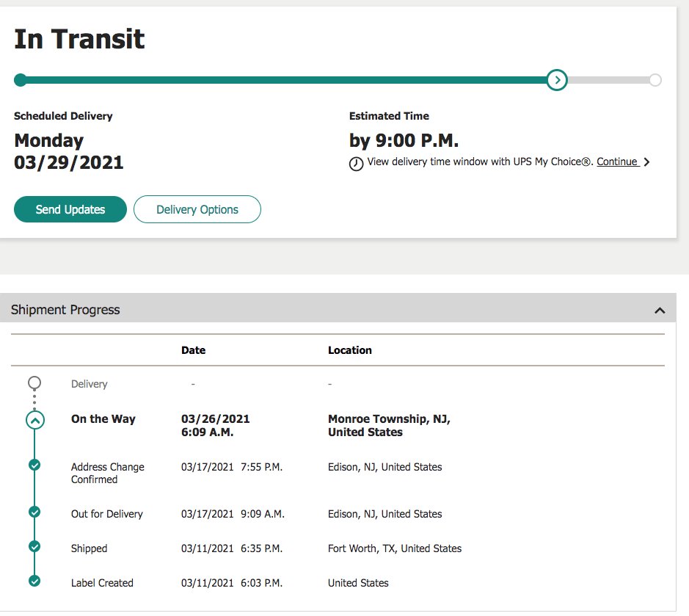Image resolution: width=689 pixels, height=616 pixels.
Task: Click the checkmark beside Label Created
Action: (34, 581)
